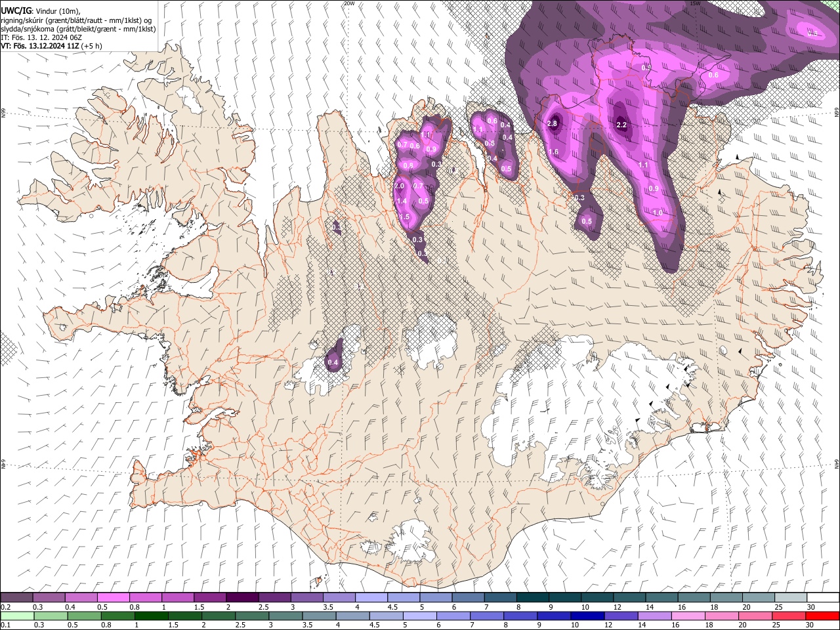Choose the dark teal snow swatch between 8 and 9
The width and height of the screenshot is (840, 630).
click(x=532, y=597)
